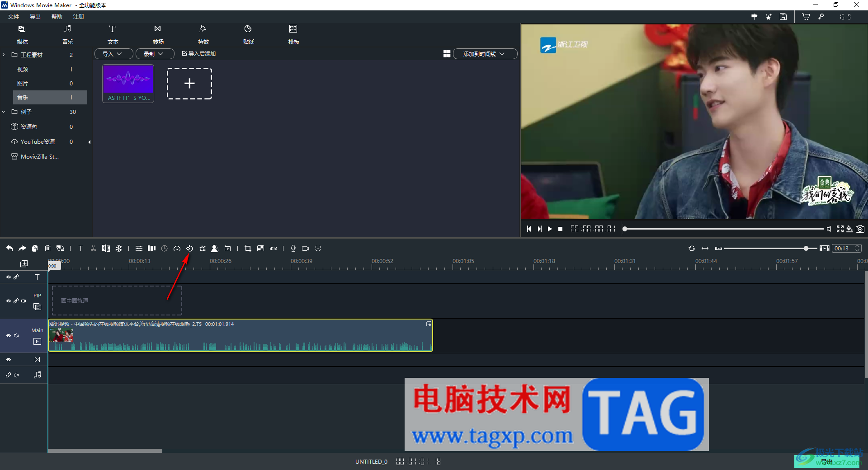This screenshot has height=470, width=868.
Task: Open the 录制 record dropdown
Action: [155, 54]
